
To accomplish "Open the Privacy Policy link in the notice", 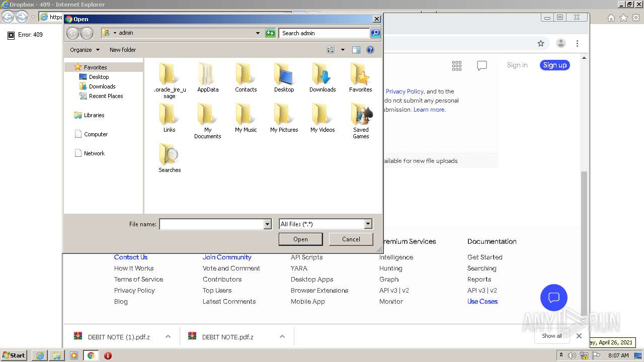I will pos(405,92).
